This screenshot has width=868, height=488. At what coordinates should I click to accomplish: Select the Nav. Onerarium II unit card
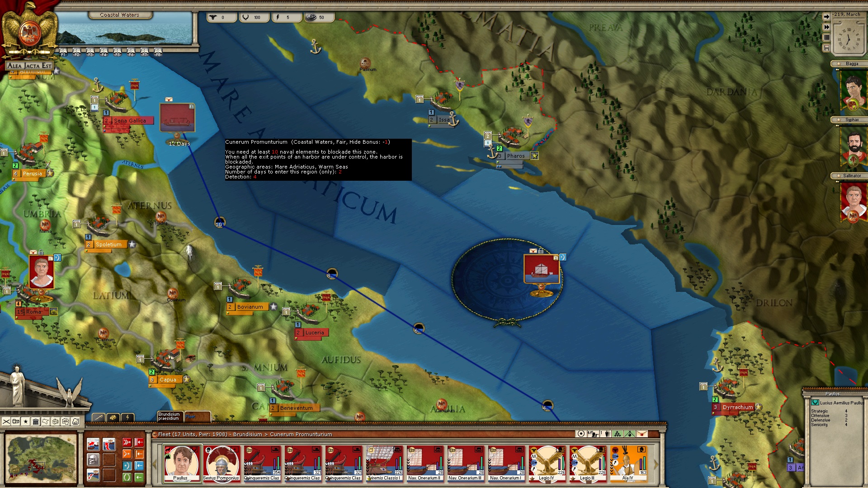425,463
